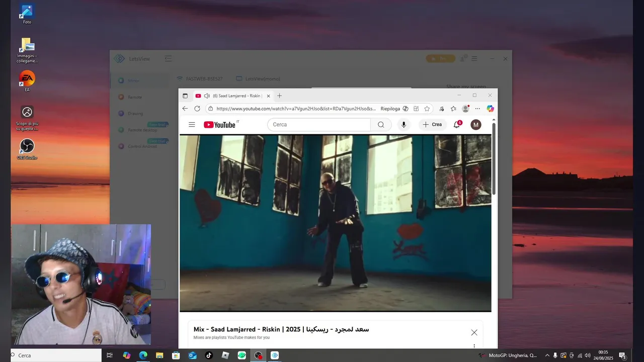Open Outlook on the taskbar
This screenshot has width=644, height=362.
[x=192, y=355]
